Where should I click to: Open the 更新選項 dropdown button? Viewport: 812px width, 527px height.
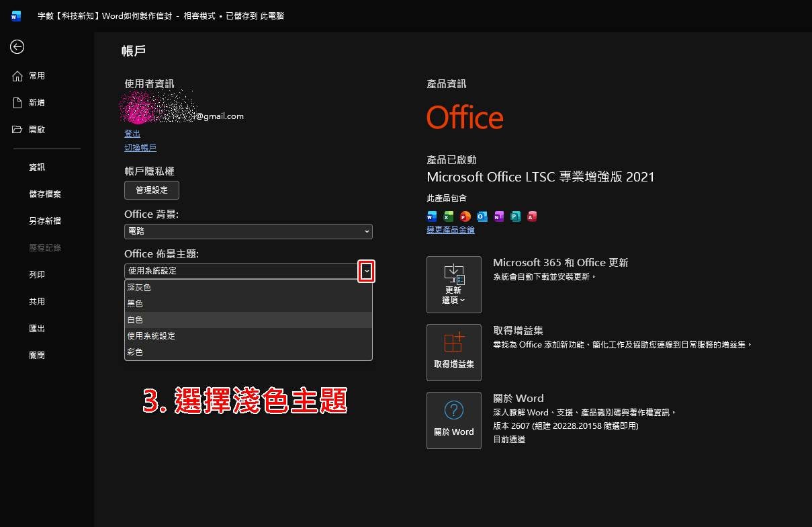click(454, 284)
